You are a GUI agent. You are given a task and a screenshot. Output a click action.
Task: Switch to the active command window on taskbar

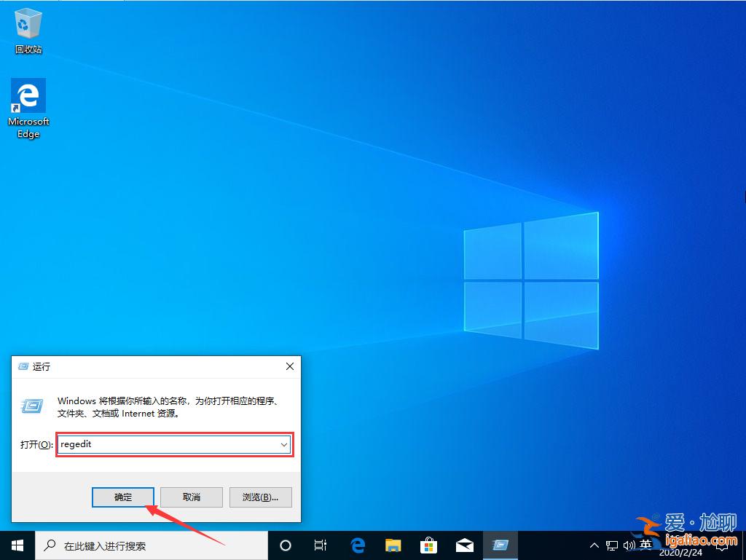click(x=500, y=545)
